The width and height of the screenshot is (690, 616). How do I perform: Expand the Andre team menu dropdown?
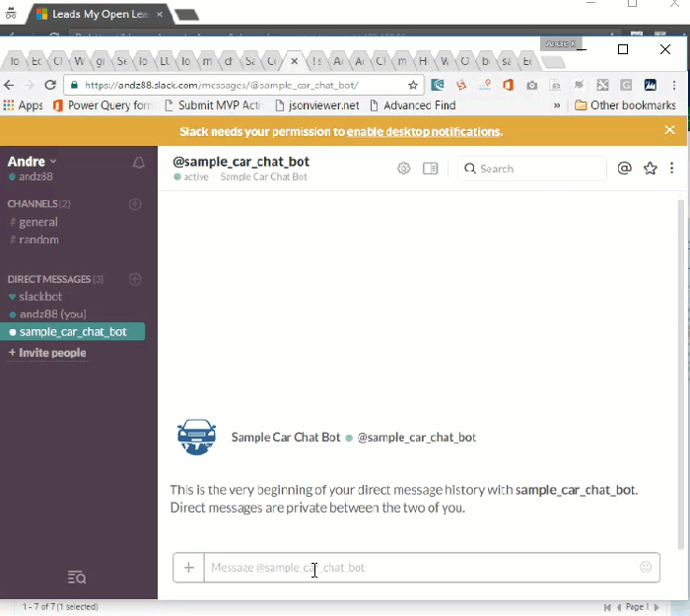33,161
